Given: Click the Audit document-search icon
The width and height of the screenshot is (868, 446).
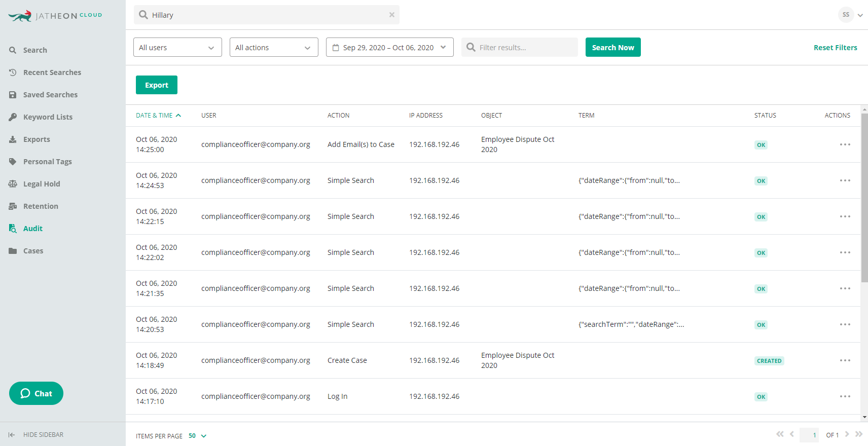Looking at the screenshot, I should (13, 229).
